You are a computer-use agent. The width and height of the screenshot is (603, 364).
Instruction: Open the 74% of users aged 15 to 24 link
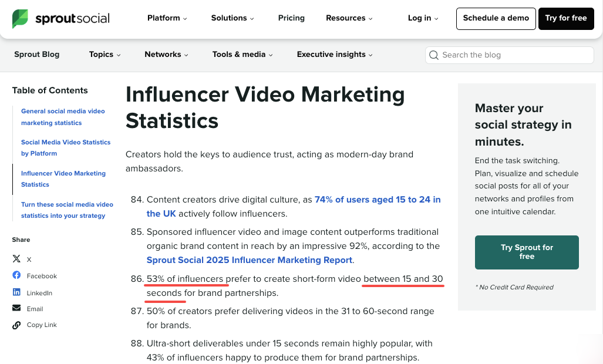pos(294,207)
